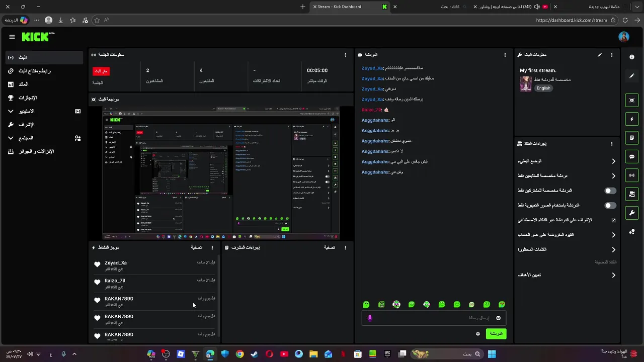
Task: Open AI chat moderation external link
Action: click(x=613, y=220)
